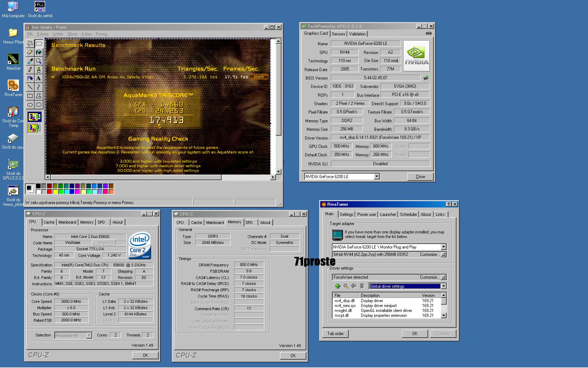The image size is (588, 368).
Task: Open the RivaTuner target adapter dropdown
Action: [x=443, y=247]
